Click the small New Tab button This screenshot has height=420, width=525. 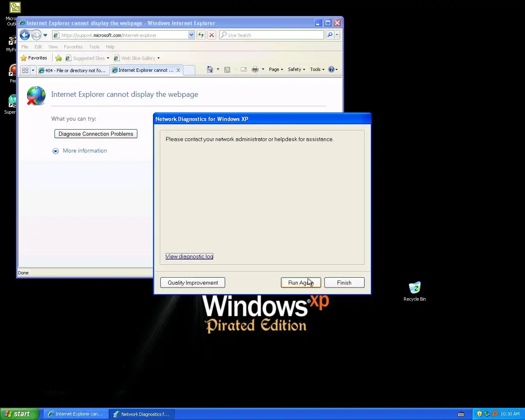coord(189,71)
